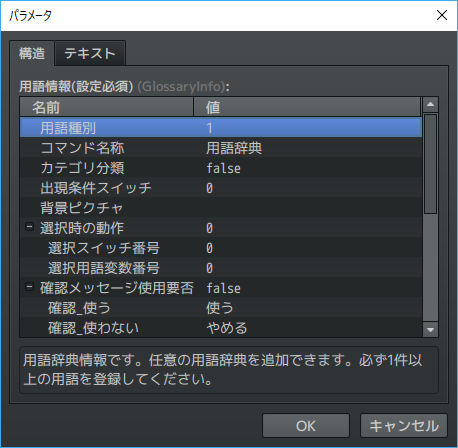
Task: Select the 用語種別 row
Action: (221, 128)
